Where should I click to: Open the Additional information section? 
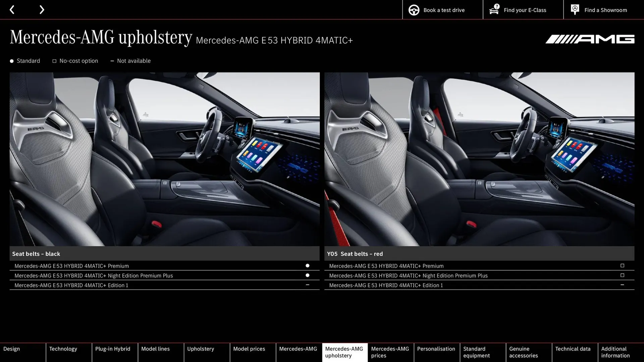615,352
